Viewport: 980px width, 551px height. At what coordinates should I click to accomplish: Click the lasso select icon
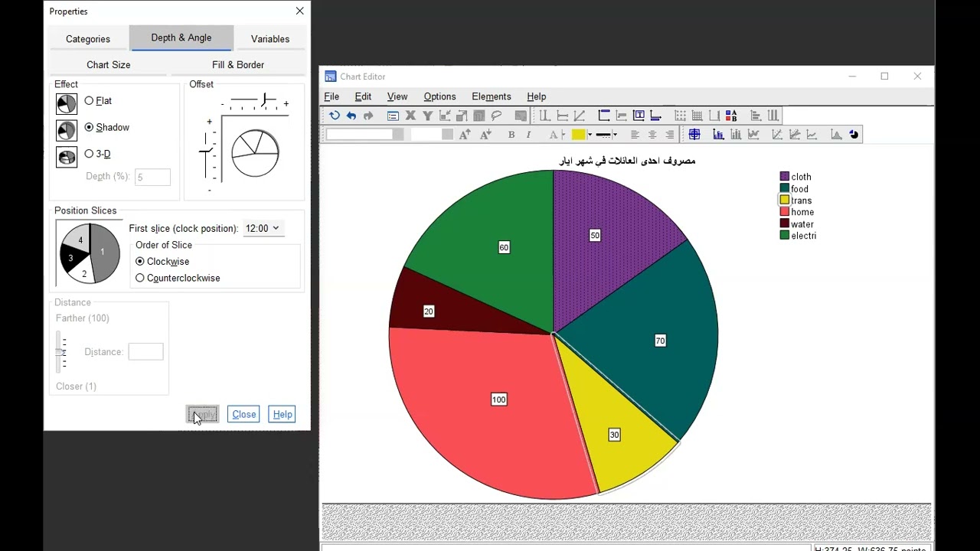pos(496,116)
